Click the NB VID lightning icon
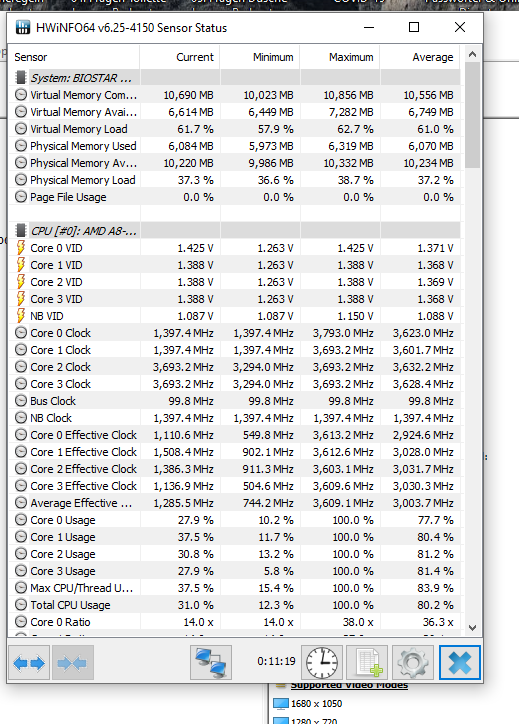This screenshot has width=519, height=724. 21,316
